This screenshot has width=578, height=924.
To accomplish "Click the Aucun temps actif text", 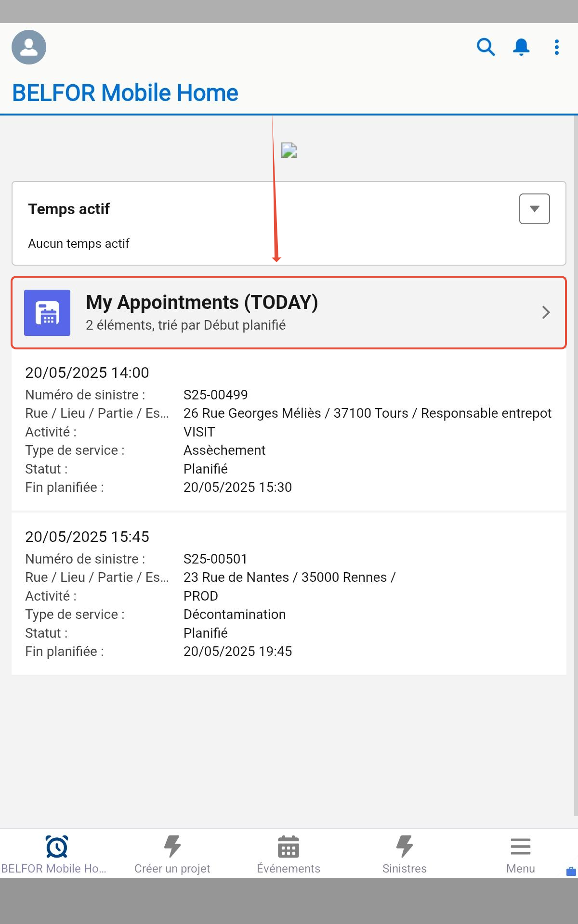I will point(79,244).
